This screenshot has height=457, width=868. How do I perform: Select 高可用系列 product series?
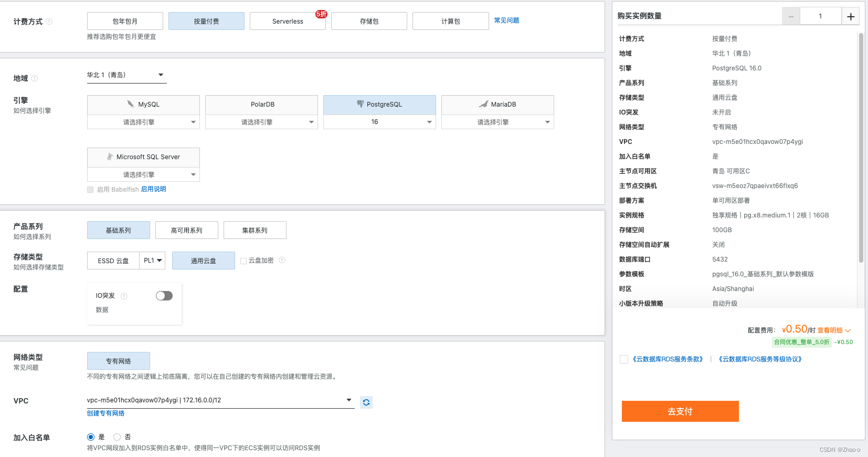(187, 230)
